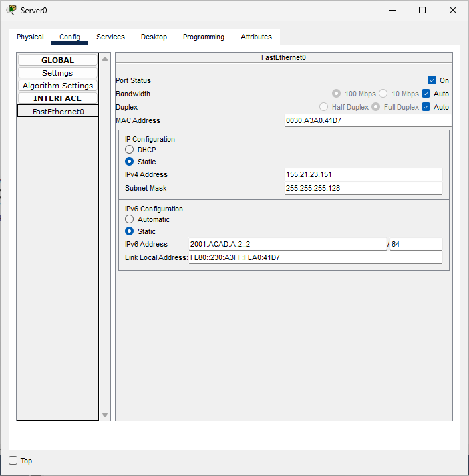The height and width of the screenshot is (476, 469).
Task: Switch to the Desktop tab
Action: [x=154, y=37]
